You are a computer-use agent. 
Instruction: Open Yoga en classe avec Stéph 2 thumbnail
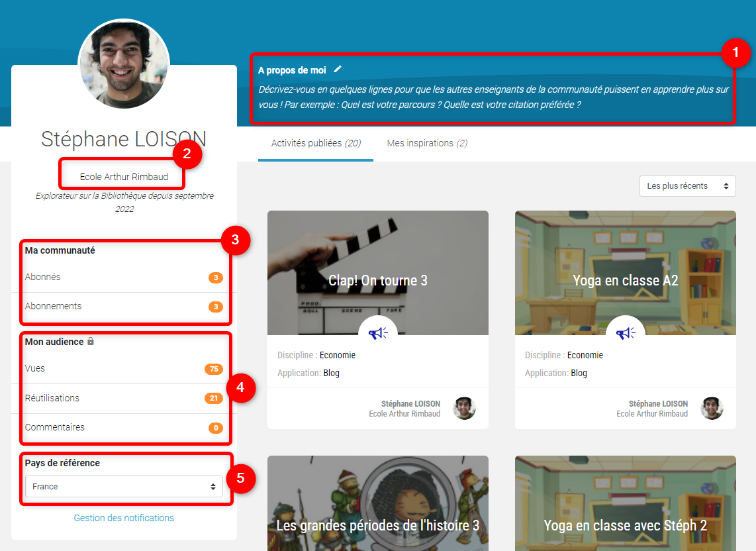coord(626,510)
